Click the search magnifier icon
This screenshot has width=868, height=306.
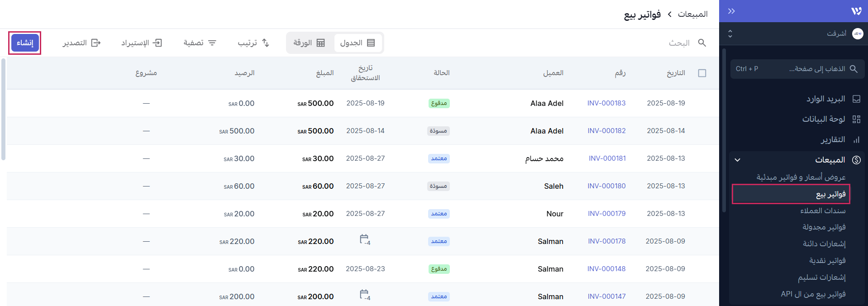click(x=702, y=43)
